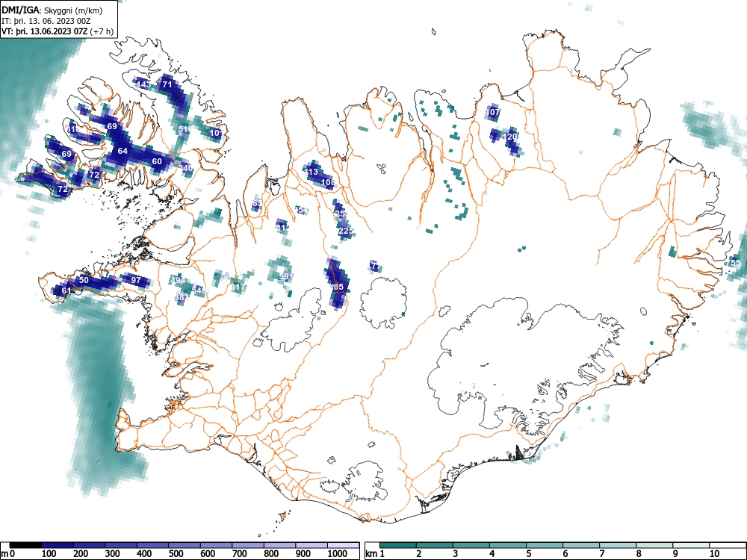The image size is (747, 560).
Task: Click the "500" label on the metres scale
Action: click(176, 554)
